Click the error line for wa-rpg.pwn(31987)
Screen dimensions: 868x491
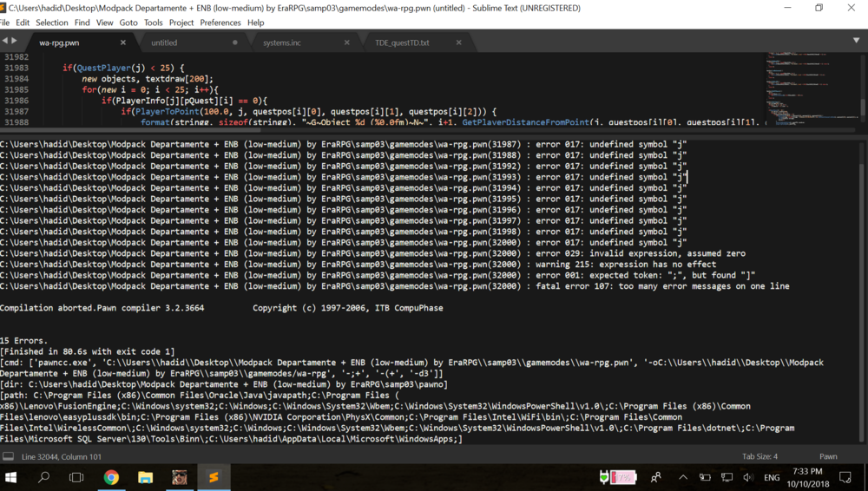(x=343, y=144)
